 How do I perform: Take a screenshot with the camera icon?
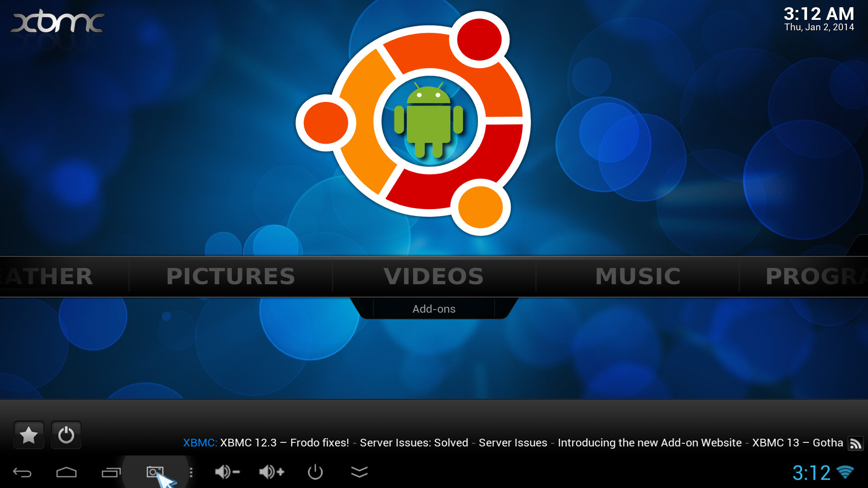click(155, 472)
